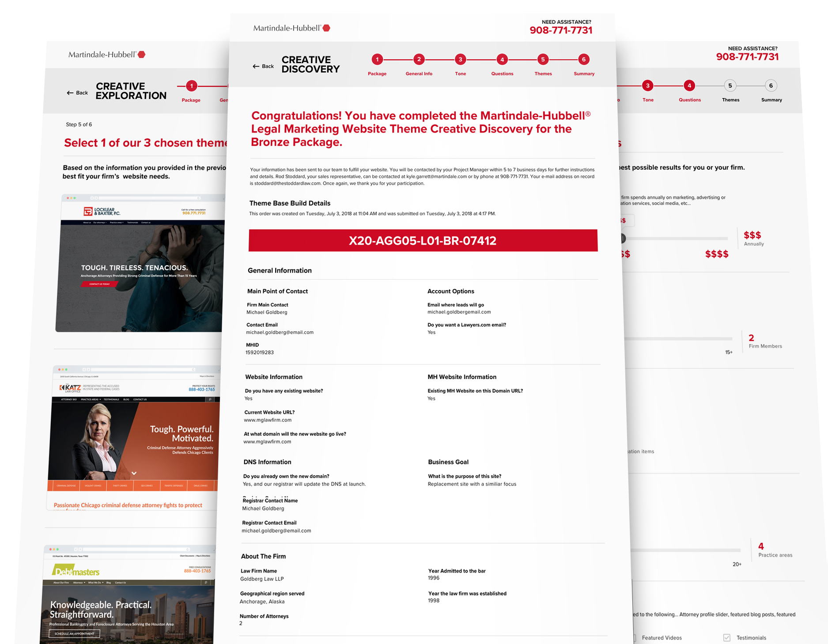Expand Our attorneys in the Locklear & Baxter menu
The image size is (828, 644).
click(x=100, y=223)
